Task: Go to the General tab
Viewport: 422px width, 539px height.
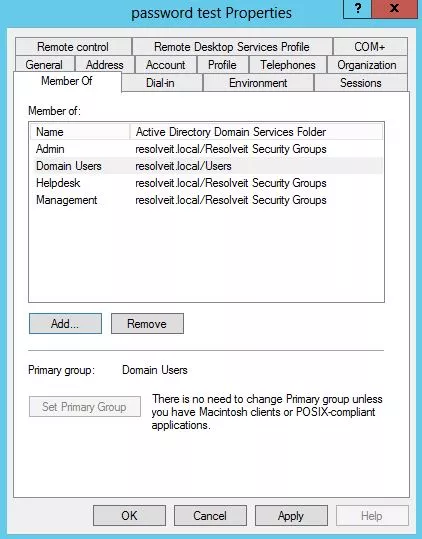Action: click(x=44, y=65)
